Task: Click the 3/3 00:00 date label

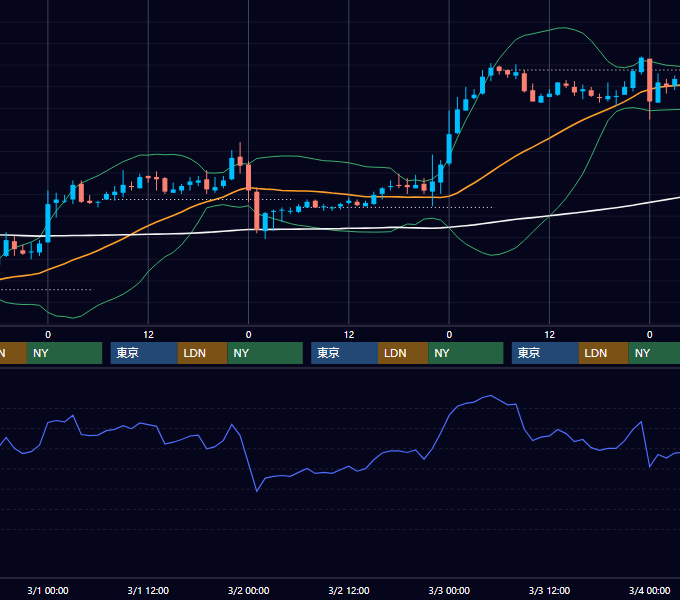Action: (x=449, y=590)
